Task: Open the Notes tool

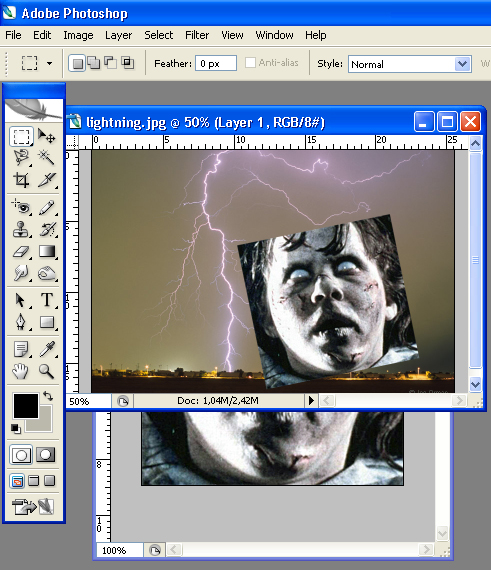Action: (x=21, y=349)
